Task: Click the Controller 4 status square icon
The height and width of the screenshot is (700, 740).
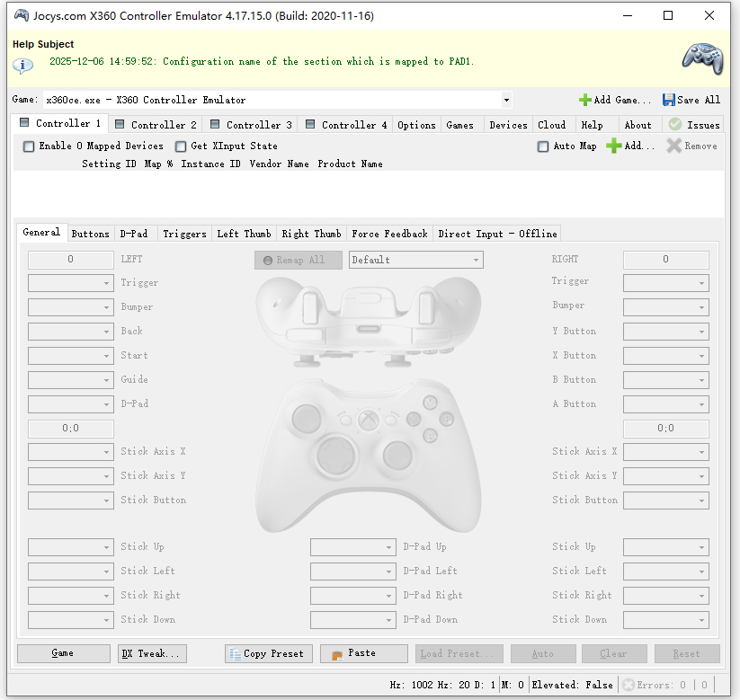Action: (310, 124)
